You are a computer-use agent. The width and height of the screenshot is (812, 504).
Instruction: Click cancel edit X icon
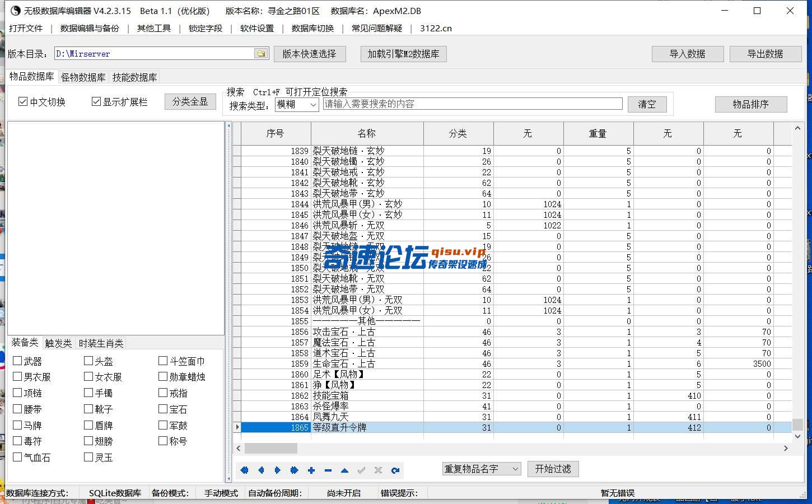tap(379, 470)
